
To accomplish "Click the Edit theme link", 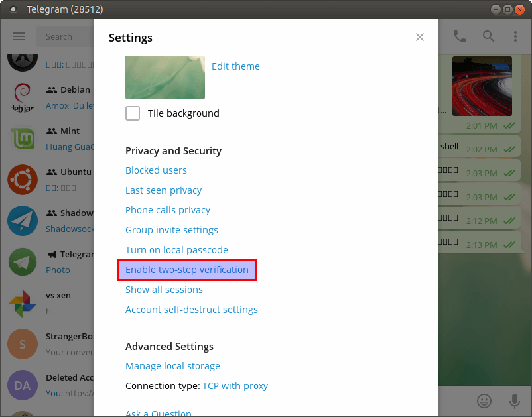I will [x=235, y=66].
